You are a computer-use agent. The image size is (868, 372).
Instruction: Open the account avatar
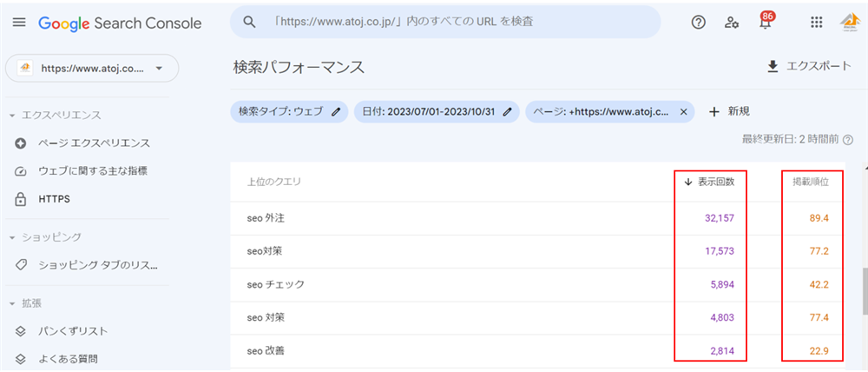click(850, 23)
